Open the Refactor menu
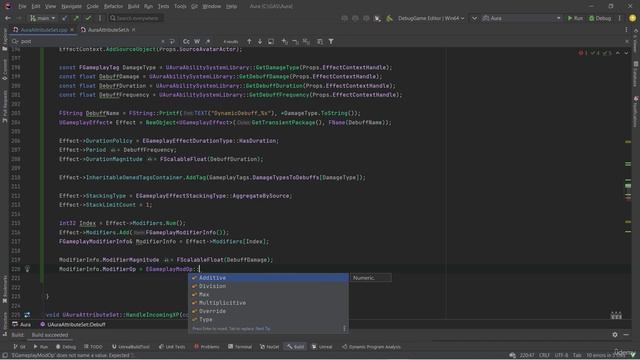This screenshot has width=640, height=360. point(113,6)
